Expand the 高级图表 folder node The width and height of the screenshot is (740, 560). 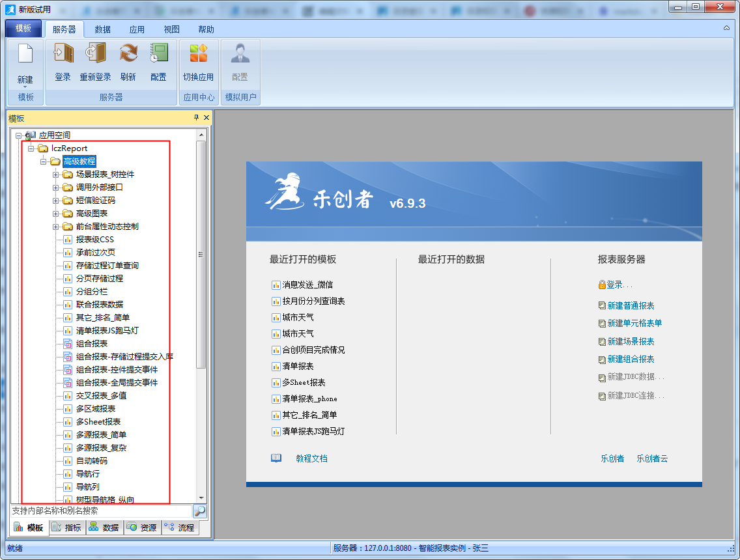click(56, 214)
